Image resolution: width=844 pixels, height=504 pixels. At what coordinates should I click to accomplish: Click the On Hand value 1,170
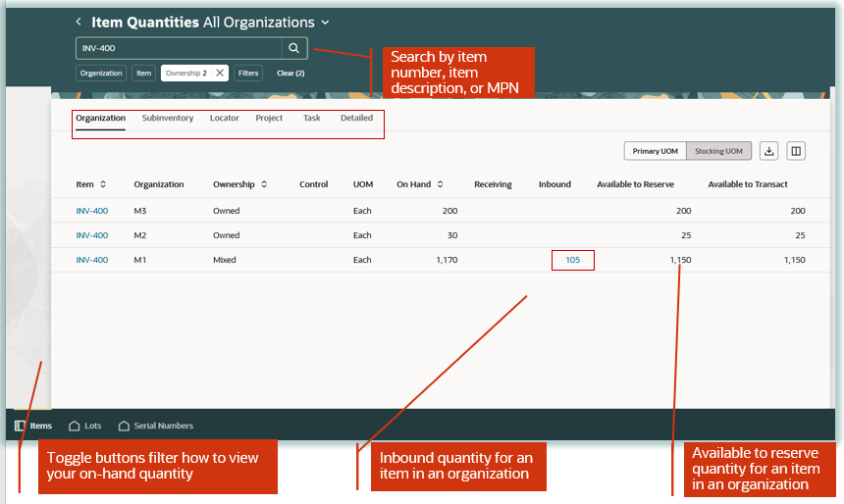point(447,260)
